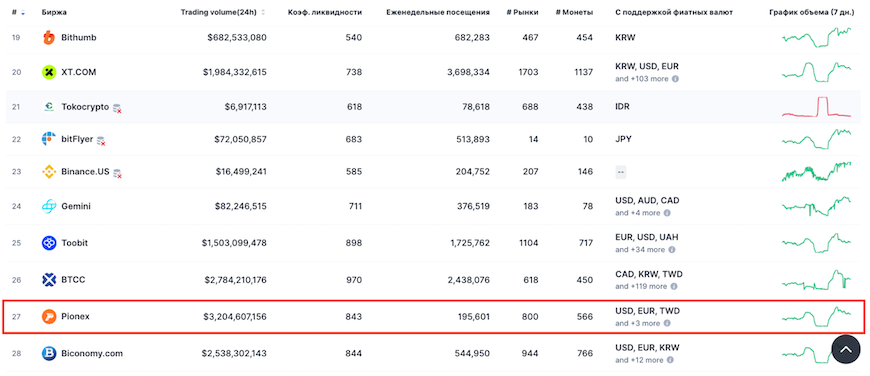Click Tokocrypto's IDR fiat currency
870x376 pixels.
623,106
